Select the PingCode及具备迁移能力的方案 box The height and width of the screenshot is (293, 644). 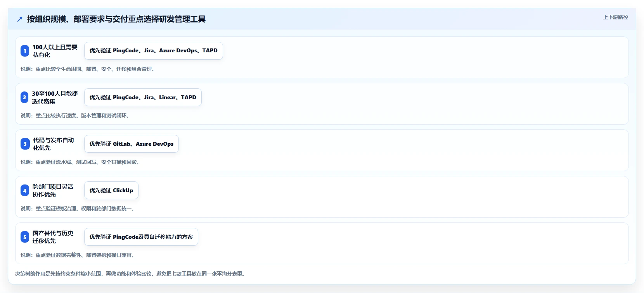pyautogui.click(x=141, y=237)
